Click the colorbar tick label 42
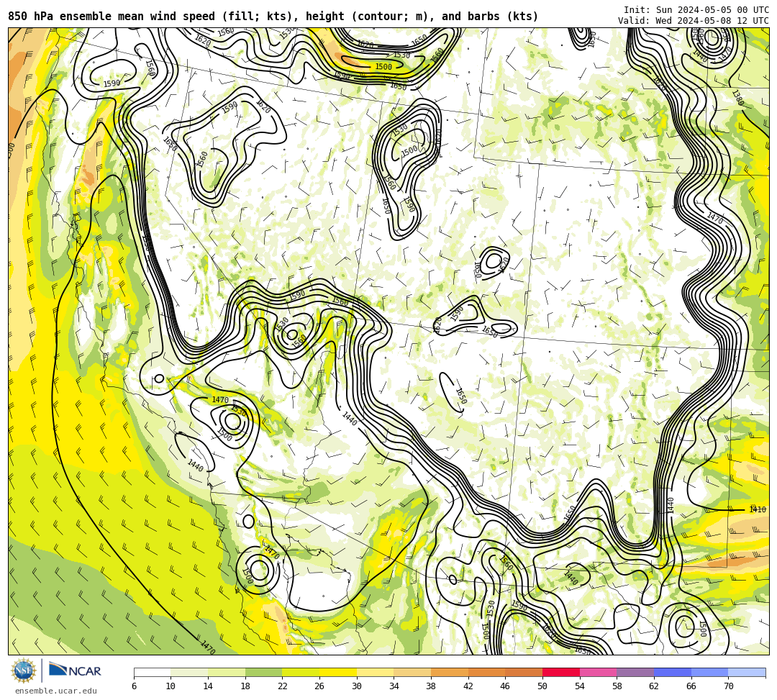The height and width of the screenshot is (700, 777). (468, 686)
